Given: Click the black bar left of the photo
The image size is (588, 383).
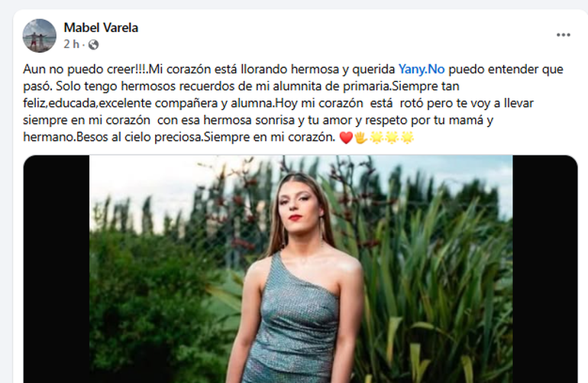Looking at the screenshot, I should [57, 269].
